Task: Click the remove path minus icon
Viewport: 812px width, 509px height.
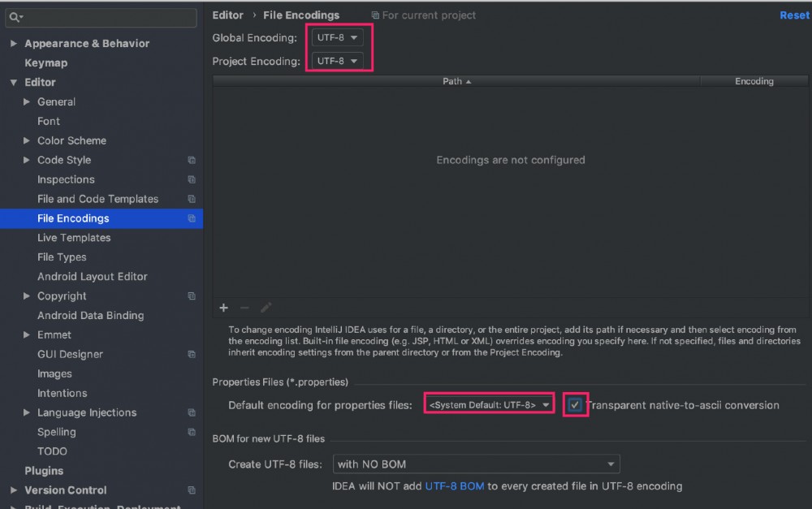Action: (x=244, y=308)
